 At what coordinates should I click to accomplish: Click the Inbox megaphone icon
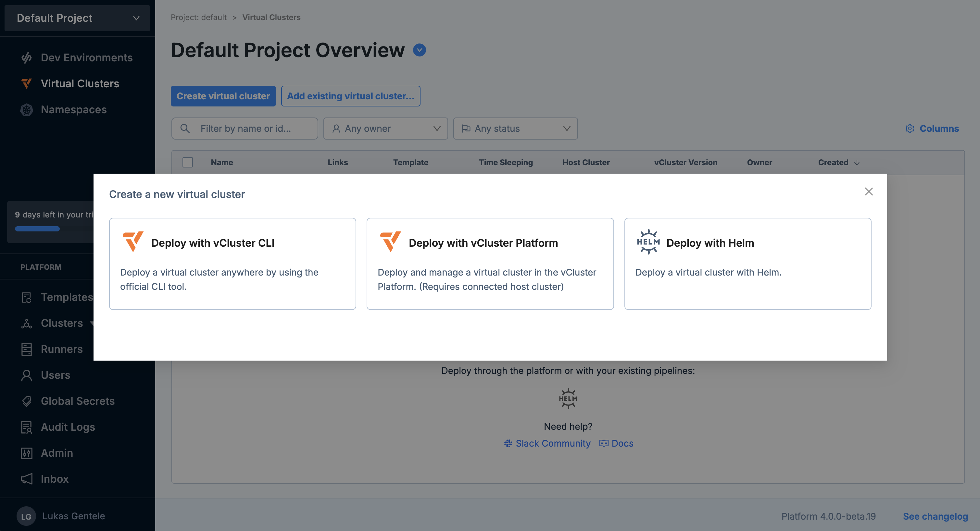[x=27, y=479]
